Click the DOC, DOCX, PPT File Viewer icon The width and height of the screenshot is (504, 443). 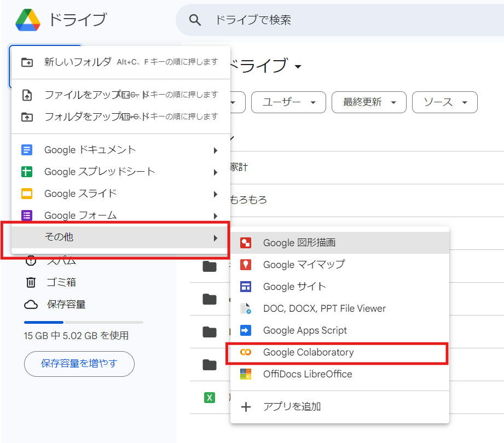(x=246, y=308)
